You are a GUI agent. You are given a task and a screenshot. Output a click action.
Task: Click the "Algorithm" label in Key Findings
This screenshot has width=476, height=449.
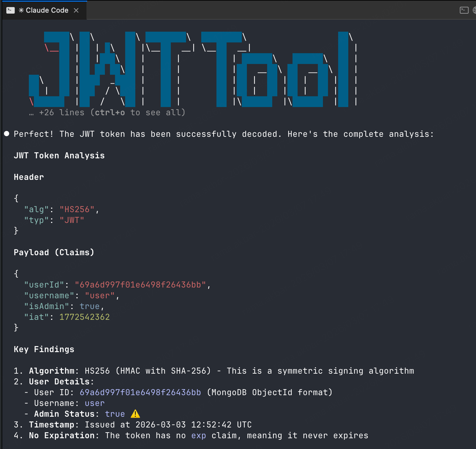pyautogui.click(x=52, y=371)
